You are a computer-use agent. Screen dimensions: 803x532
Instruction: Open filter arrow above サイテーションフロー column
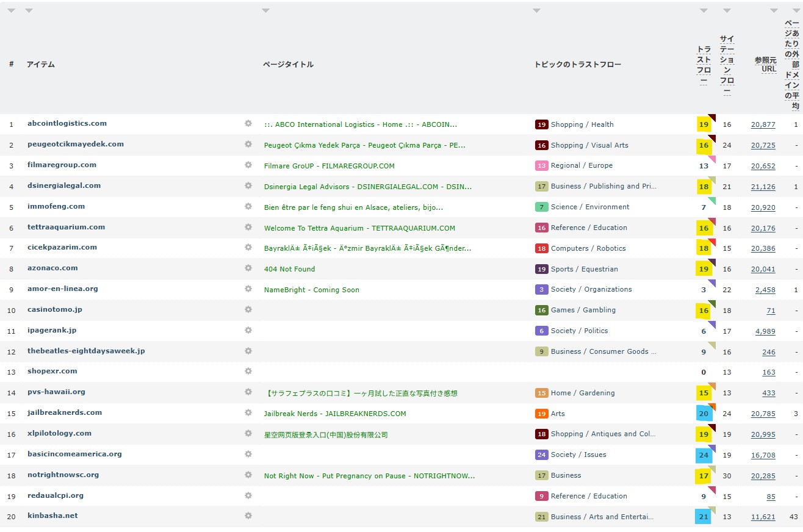point(727,10)
